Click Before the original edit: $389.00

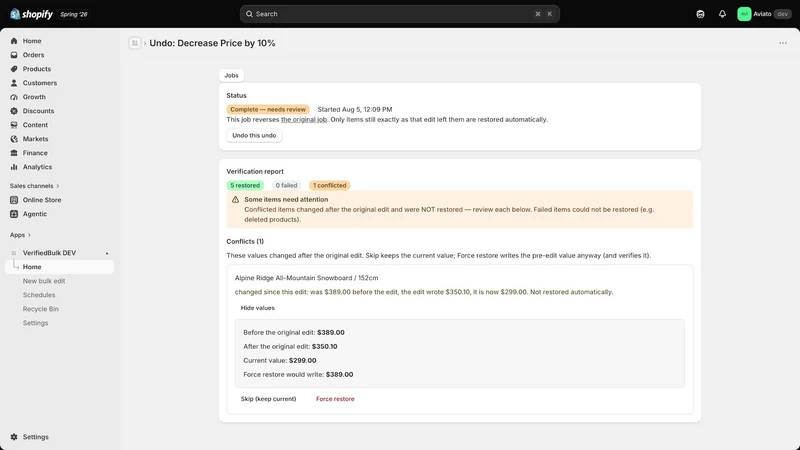[x=294, y=333]
